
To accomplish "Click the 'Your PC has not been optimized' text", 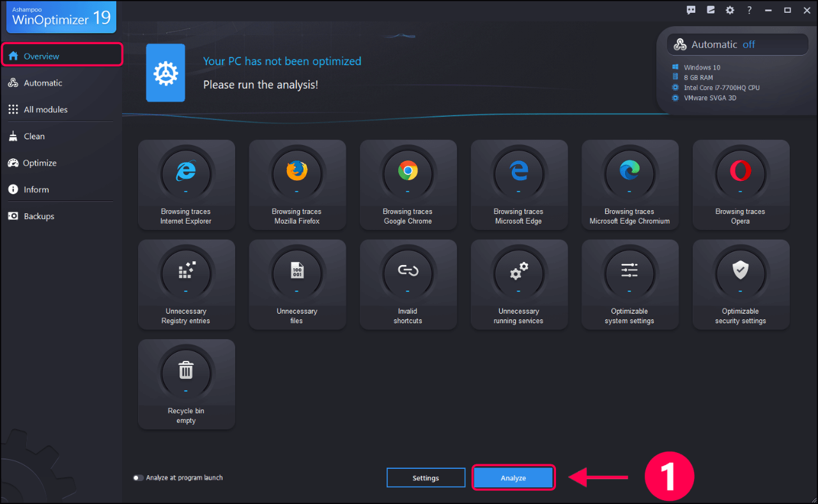I will [x=282, y=61].
